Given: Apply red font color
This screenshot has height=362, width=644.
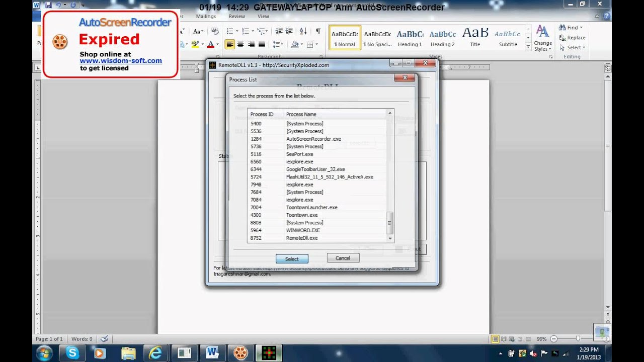Looking at the screenshot, I should [210, 44].
